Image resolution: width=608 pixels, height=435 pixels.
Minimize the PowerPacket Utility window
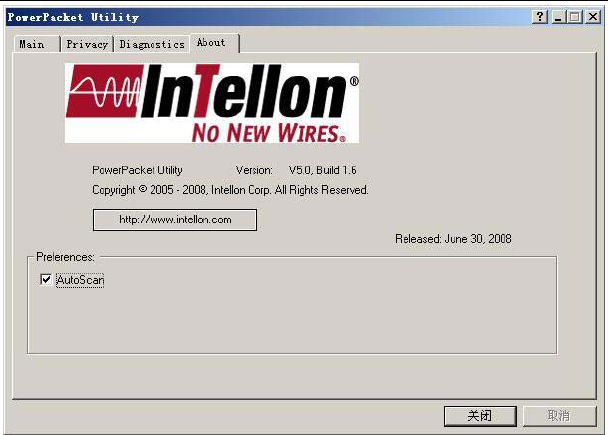pos(558,17)
